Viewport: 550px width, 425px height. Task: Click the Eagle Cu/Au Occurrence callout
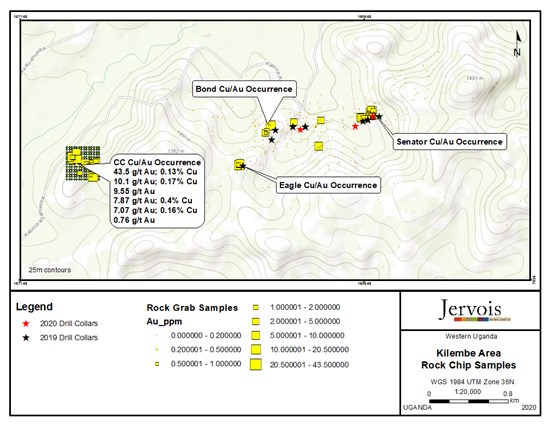click(x=328, y=185)
